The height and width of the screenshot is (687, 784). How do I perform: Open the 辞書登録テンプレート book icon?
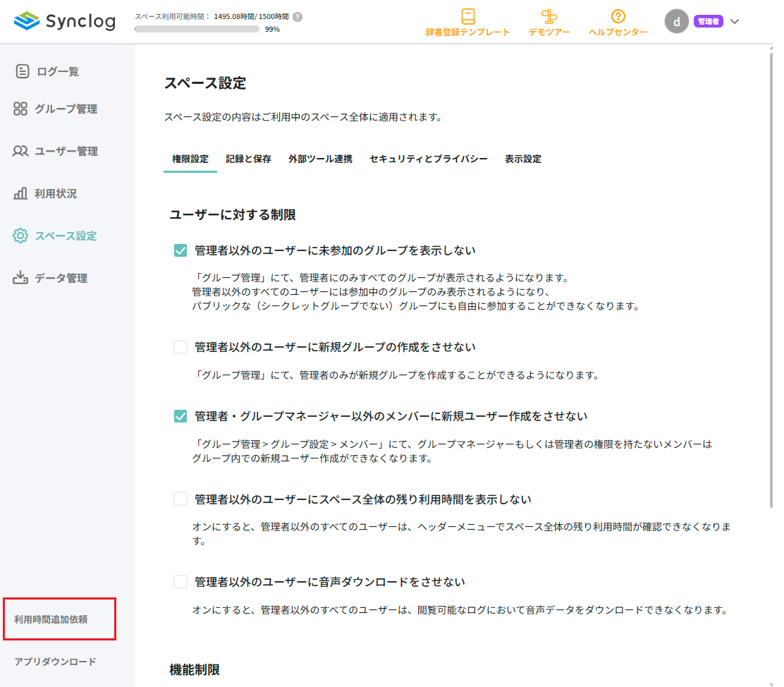pyautogui.click(x=467, y=16)
